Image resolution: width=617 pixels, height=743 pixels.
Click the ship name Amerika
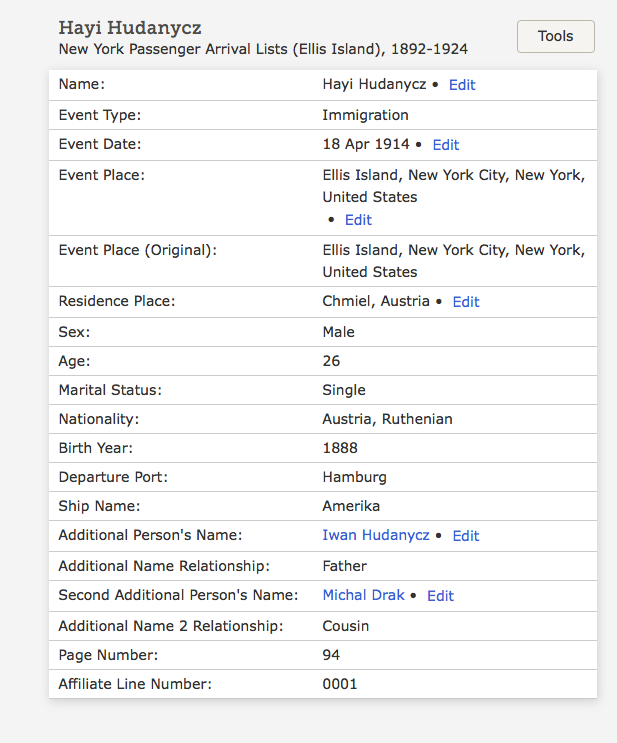click(x=351, y=506)
